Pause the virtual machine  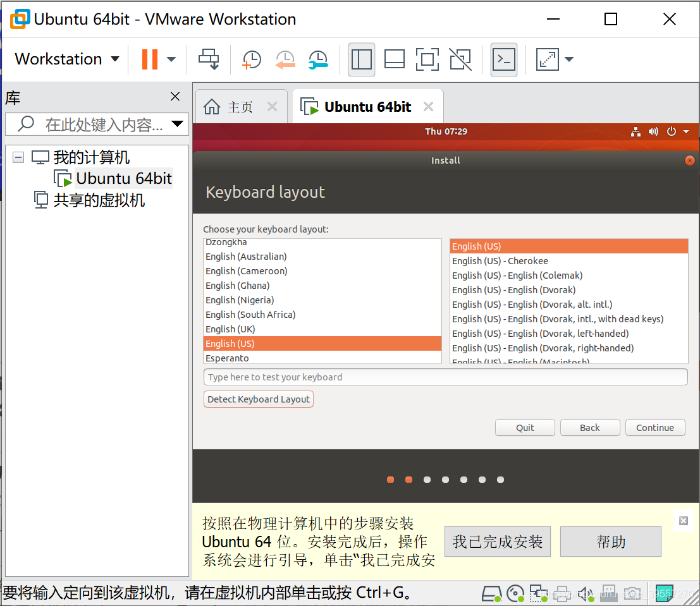[x=150, y=59]
